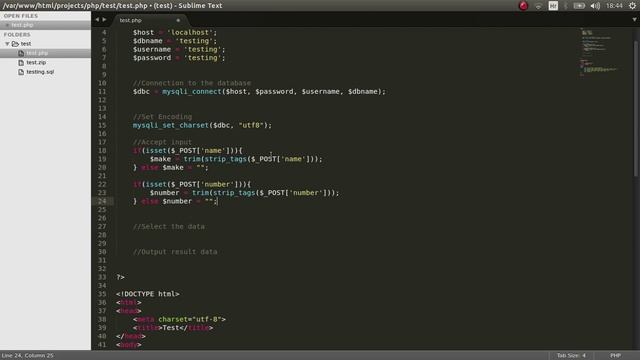The height and width of the screenshot is (360, 640).
Task: Place cursor on $host 'localhost' line
Action: click(175, 32)
